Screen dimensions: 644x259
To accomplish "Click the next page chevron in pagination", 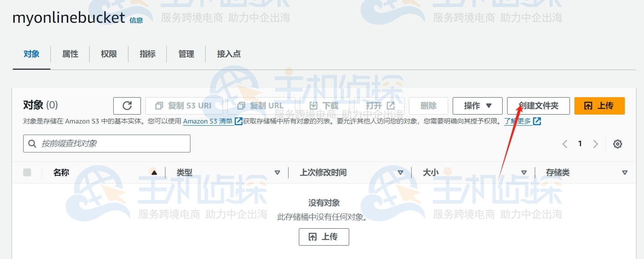I will coord(596,144).
